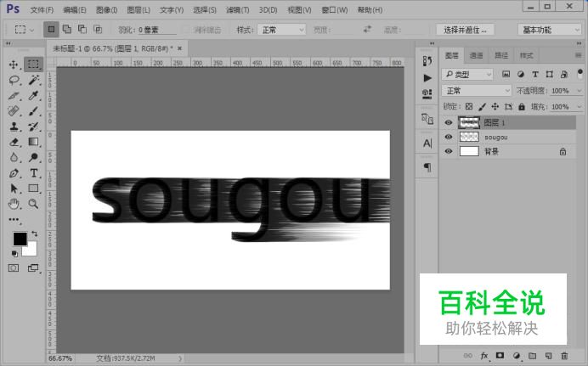Select the Clone Stamp tool

(14, 127)
